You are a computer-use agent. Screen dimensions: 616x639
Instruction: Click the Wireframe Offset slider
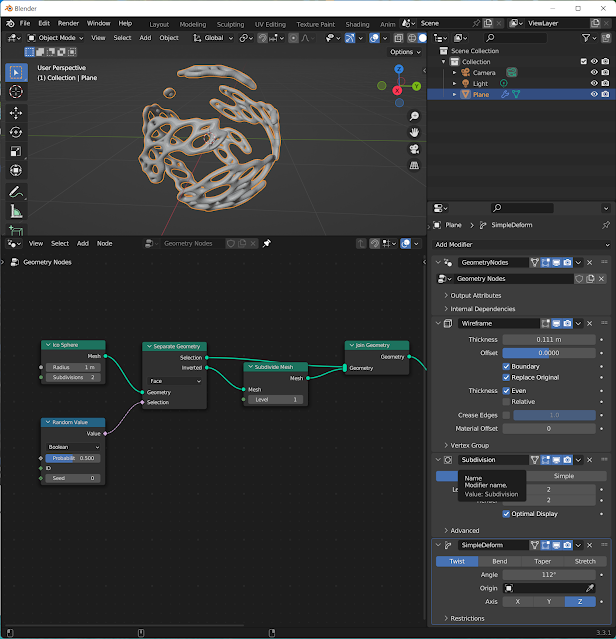point(549,353)
